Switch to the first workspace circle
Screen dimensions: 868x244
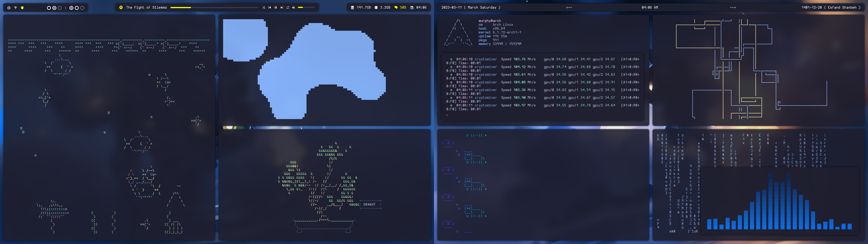click(x=49, y=8)
